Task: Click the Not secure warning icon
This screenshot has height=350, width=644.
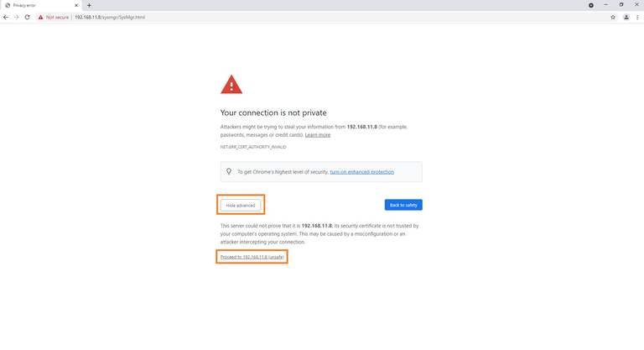Action: 40,17
